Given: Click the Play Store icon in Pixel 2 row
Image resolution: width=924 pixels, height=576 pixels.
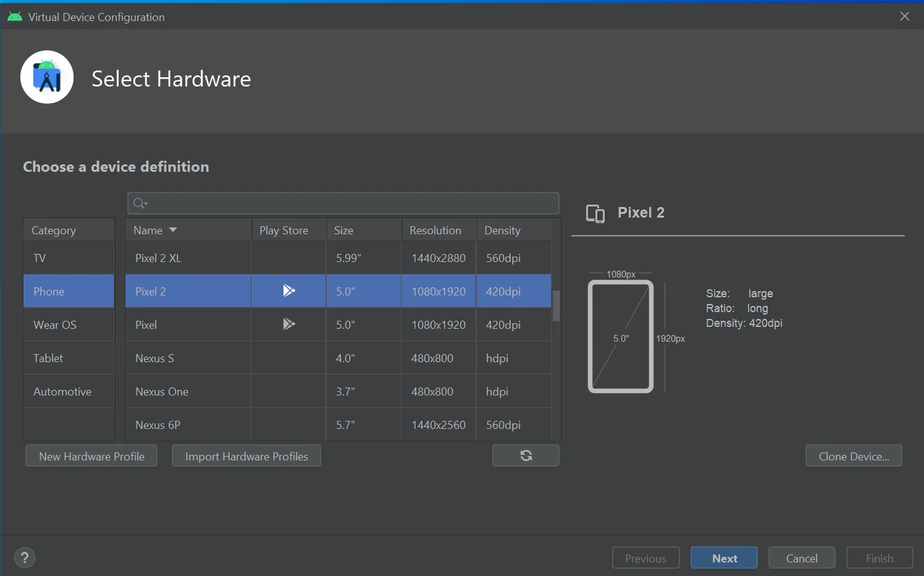Looking at the screenshot, I should click(x=289, y=290).
